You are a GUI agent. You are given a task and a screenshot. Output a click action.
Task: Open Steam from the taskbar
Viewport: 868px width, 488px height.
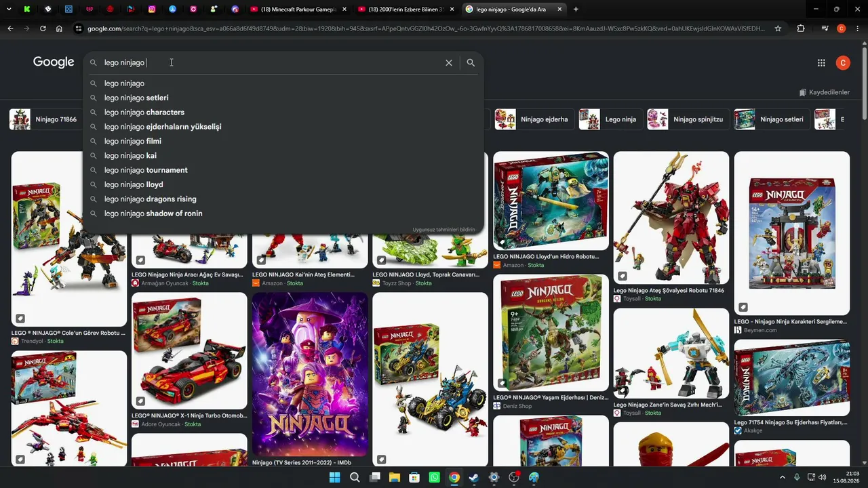pyautogui.click(x=474, y=477)
